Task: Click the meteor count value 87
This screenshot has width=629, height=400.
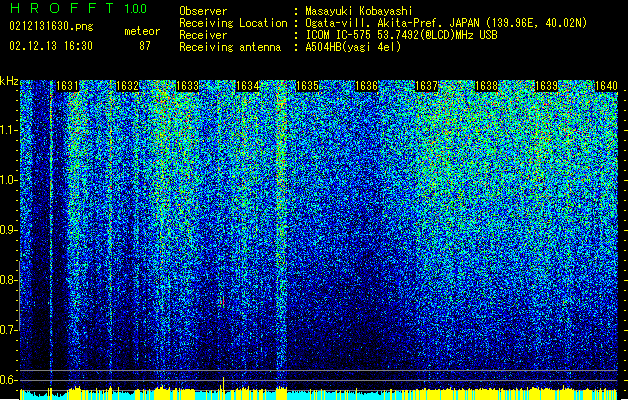Action: [x=145, y=46]
